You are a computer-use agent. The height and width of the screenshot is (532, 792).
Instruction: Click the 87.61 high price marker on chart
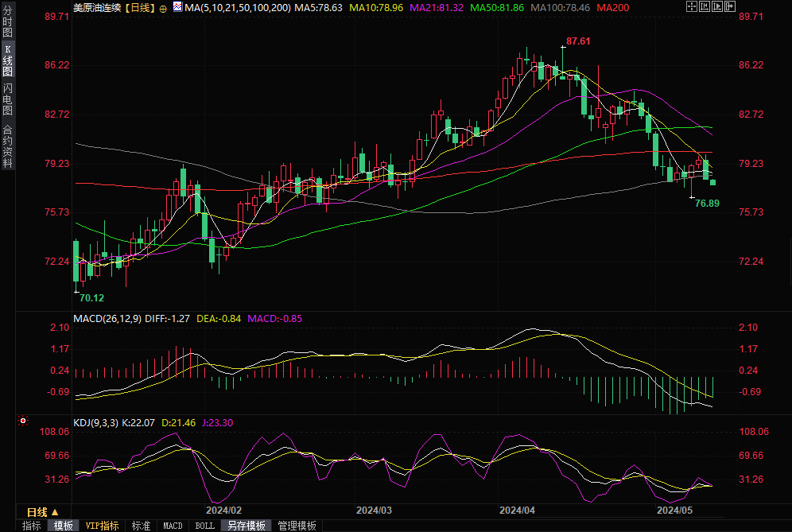click(578, 41)
